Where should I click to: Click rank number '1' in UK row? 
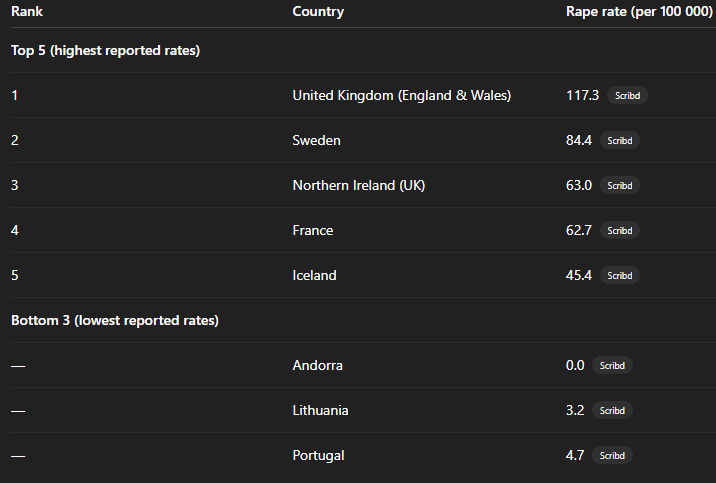click(x=15, y=95)
